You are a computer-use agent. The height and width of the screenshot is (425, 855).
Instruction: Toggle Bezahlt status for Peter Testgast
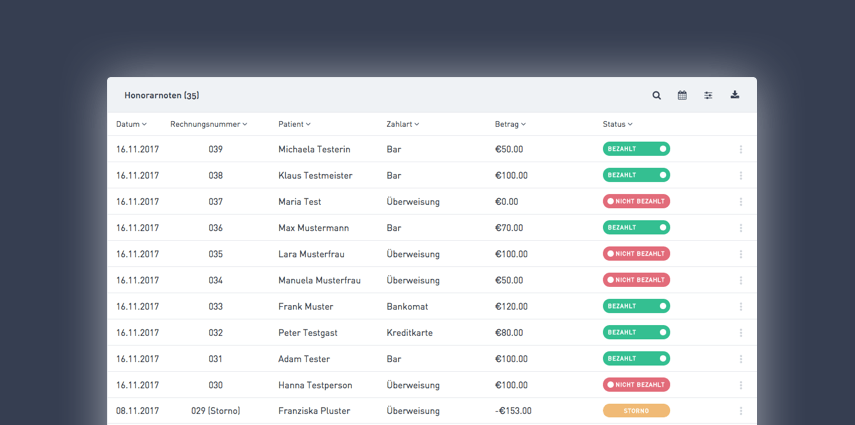pos(636,332)
